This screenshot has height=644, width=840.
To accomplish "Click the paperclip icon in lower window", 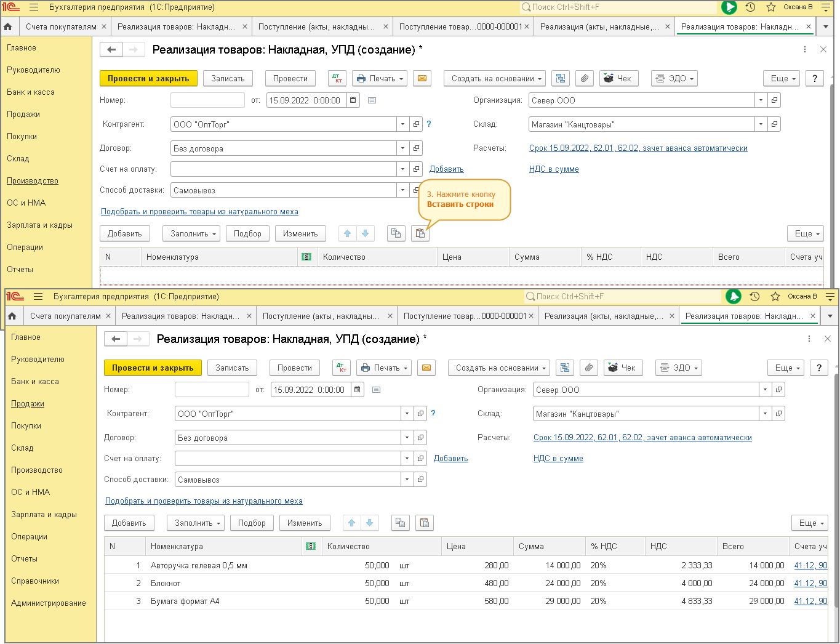I will coord(589,368).
